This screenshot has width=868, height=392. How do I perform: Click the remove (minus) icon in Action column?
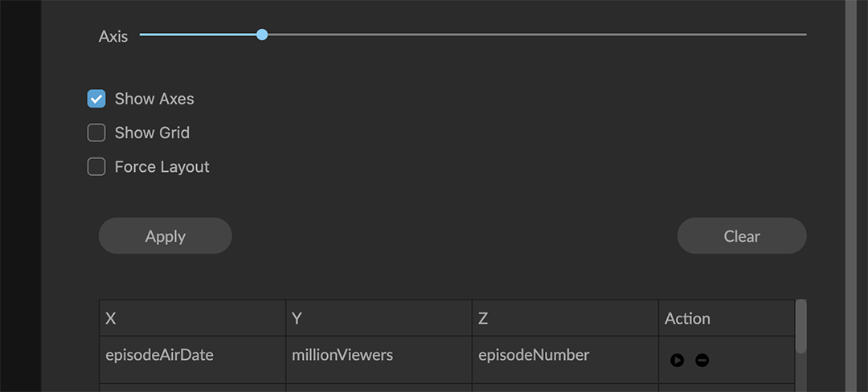coord(702,360)
